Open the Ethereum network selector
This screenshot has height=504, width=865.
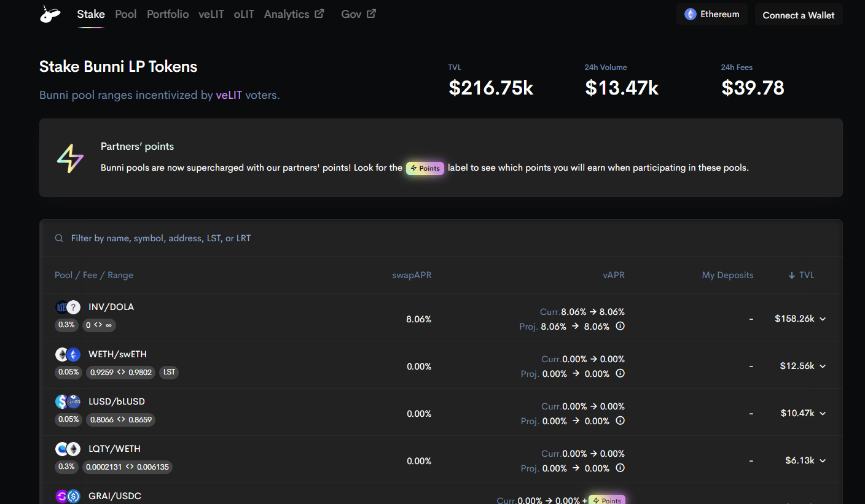711,14
